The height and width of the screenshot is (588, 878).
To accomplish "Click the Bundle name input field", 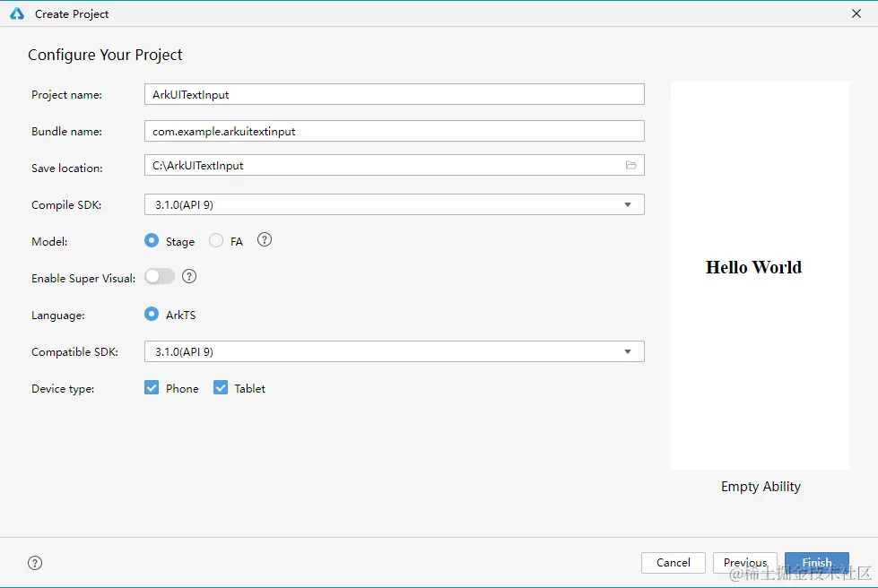I will pos(394,131).
